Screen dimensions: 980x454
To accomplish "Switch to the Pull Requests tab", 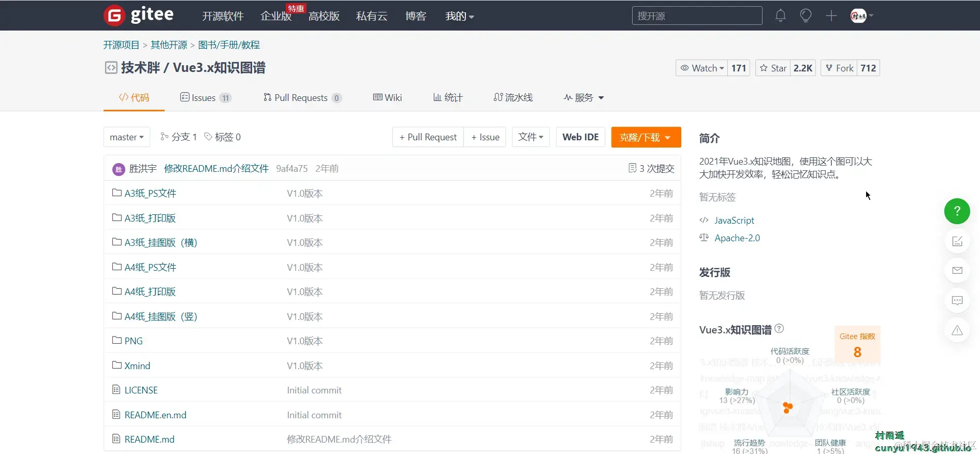I will [302, 97].
